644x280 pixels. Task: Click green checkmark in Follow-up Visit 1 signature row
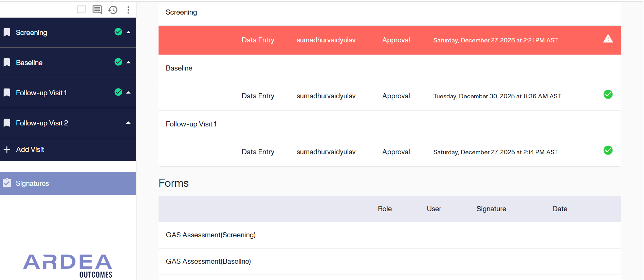click(x=608, y=151)
